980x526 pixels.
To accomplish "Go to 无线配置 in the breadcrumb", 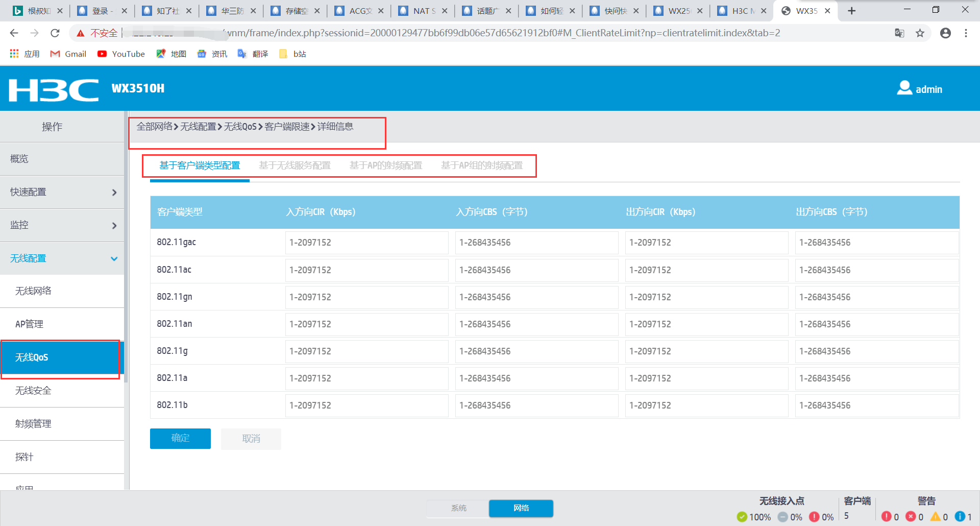I will click(x=199, y=127).
